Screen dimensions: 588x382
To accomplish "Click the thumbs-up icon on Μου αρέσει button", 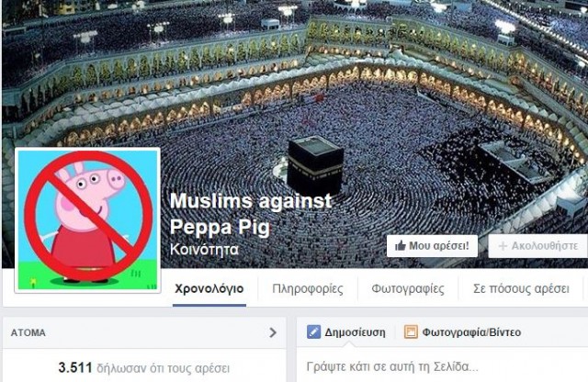I will (401, 246).
